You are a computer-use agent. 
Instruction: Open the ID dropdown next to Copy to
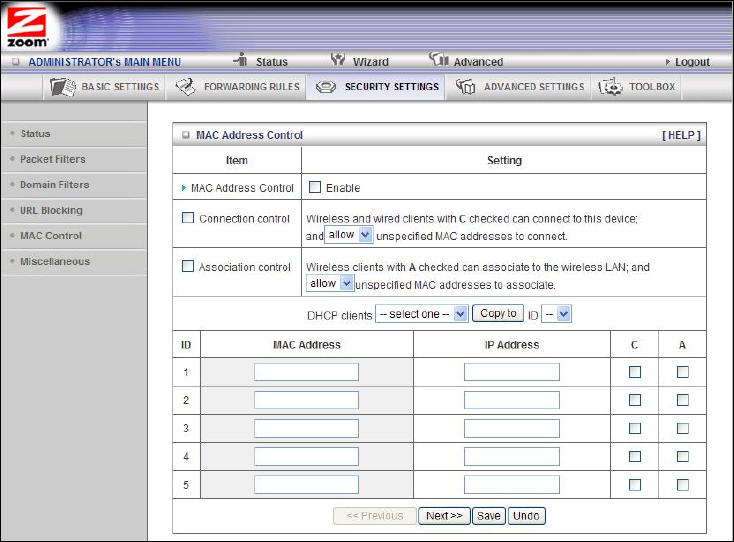tap(556, 314)
